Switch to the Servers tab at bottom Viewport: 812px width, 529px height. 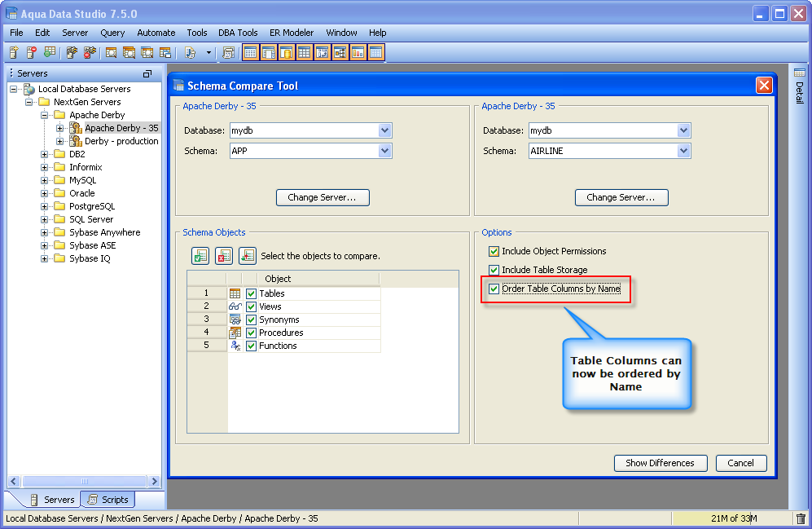pyautogui.click(x=52, y=500)
